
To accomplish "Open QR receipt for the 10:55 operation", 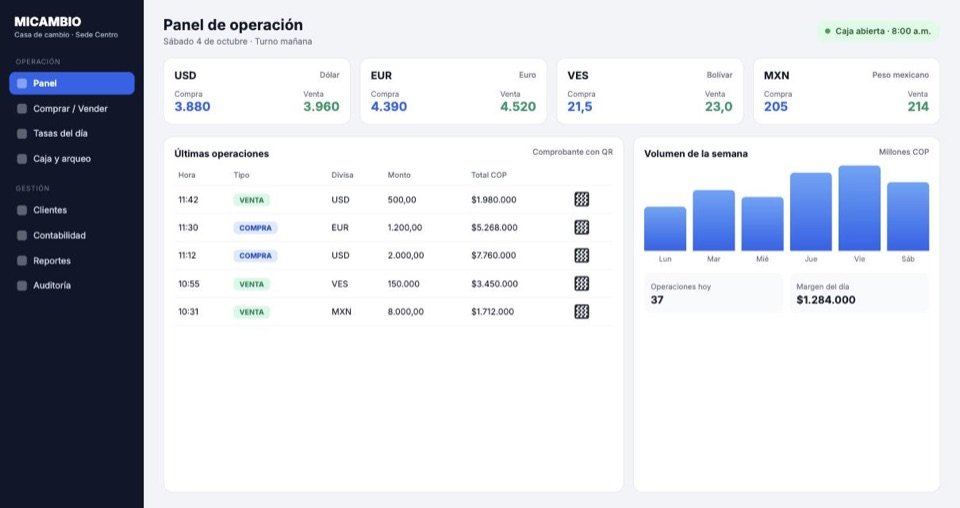I will [x=582, y=283].
